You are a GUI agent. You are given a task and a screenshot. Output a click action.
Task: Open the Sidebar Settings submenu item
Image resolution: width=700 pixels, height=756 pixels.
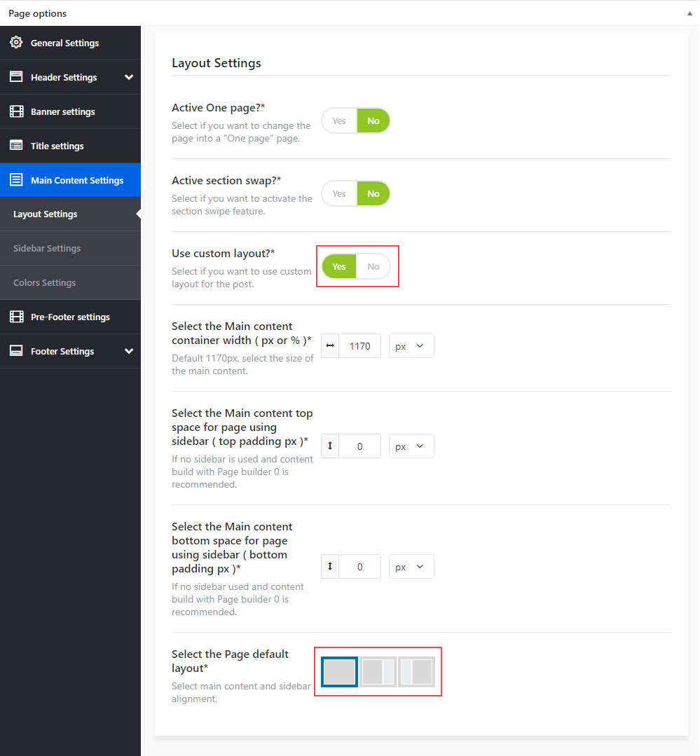coord(47,248)
